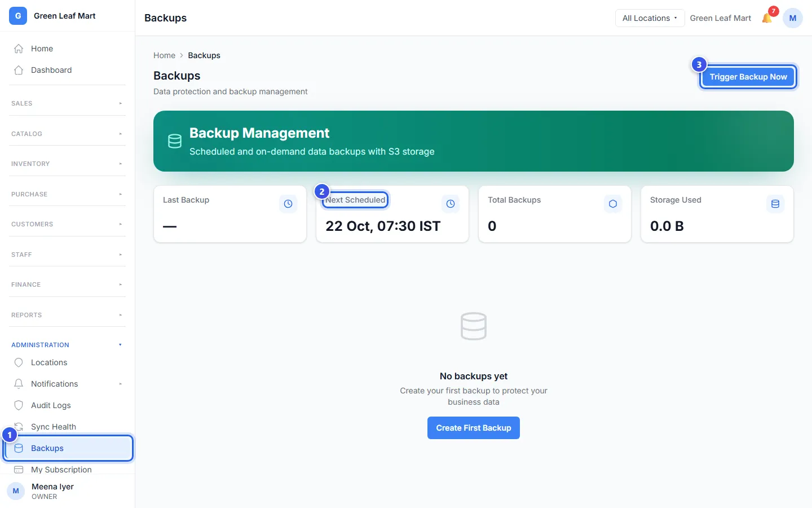812x508 pixels.
Task: Click the database icon on Storage Used card
Action: coord(775,204)
